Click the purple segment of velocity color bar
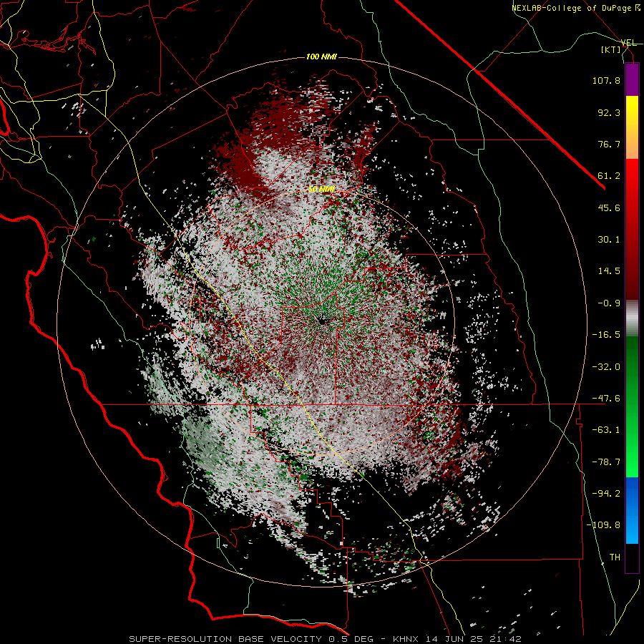644x644 pixels. click(632, 79)
